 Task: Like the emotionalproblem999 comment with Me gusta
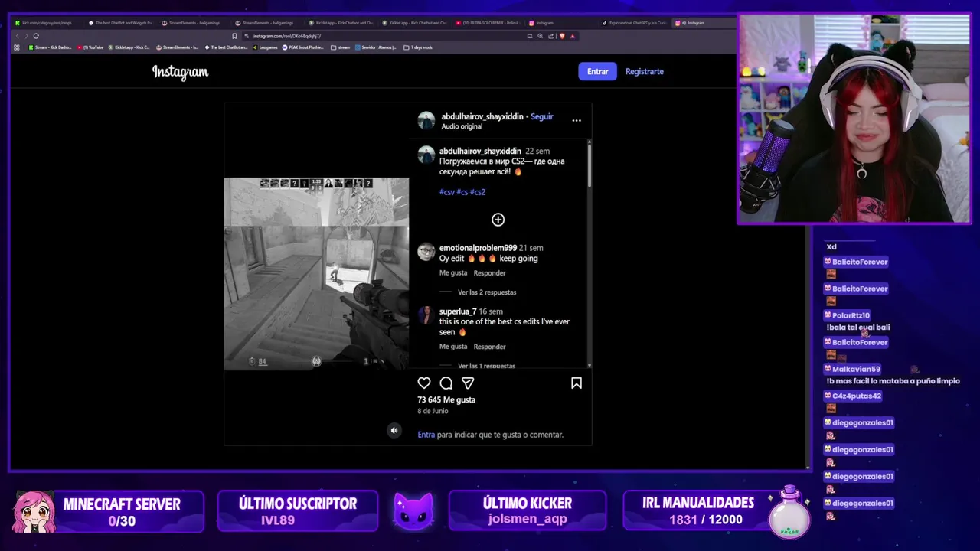[453, 273]
